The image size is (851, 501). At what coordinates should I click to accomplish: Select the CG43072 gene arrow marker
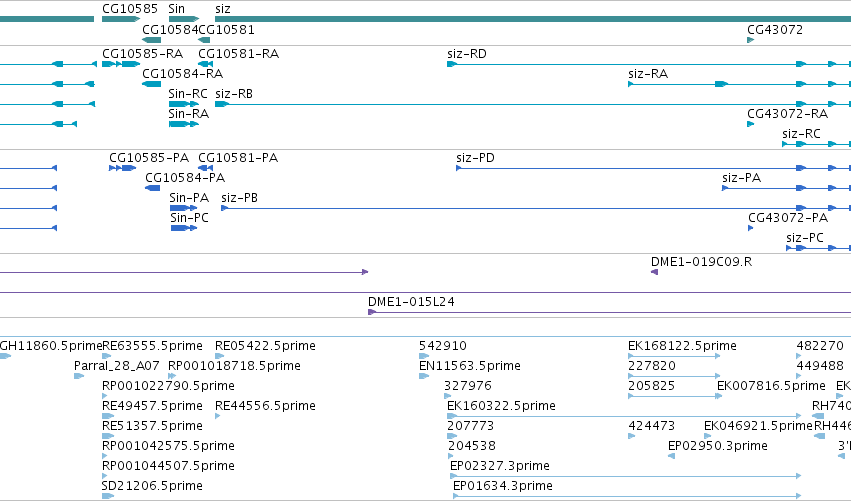tap(751, 40)
